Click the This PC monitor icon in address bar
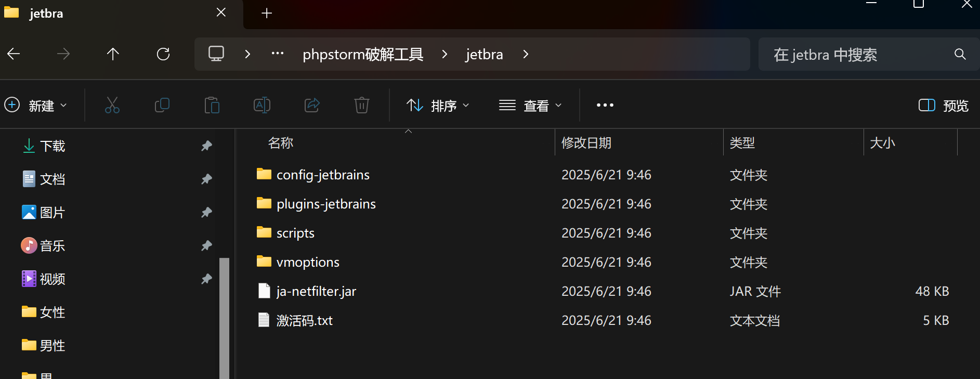980x379 pixels. pyautogui.click(x=216, y=54)
